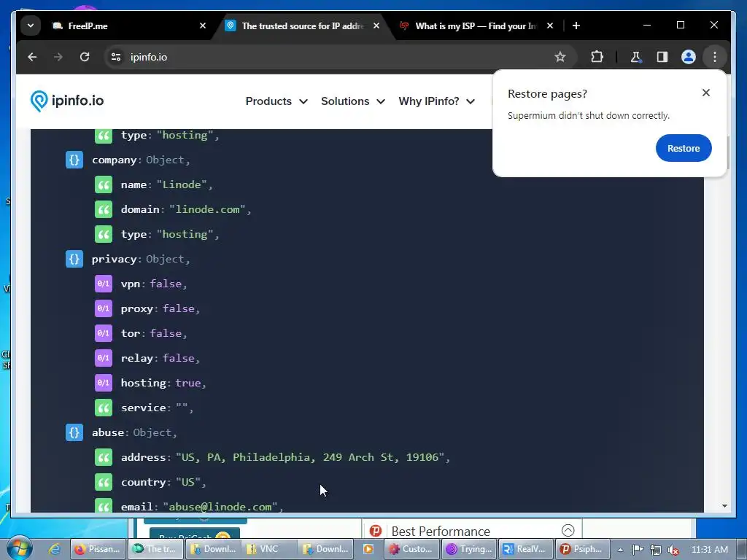Click the Restore button
This screenshot has height=560, width=747.
pyautogui.click(x=683, y=148)
